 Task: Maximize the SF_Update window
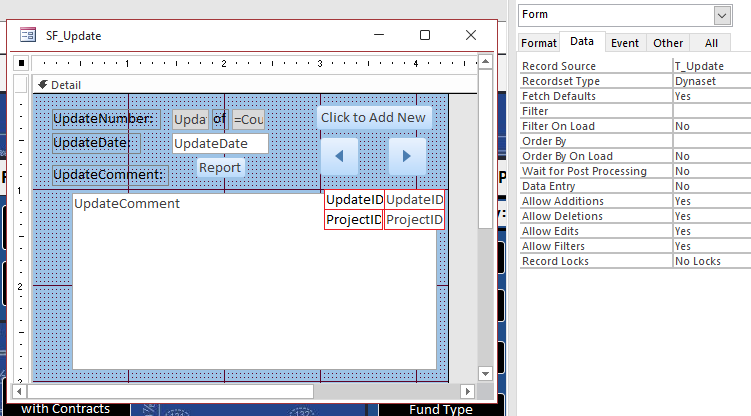click(x=425, y=35)
